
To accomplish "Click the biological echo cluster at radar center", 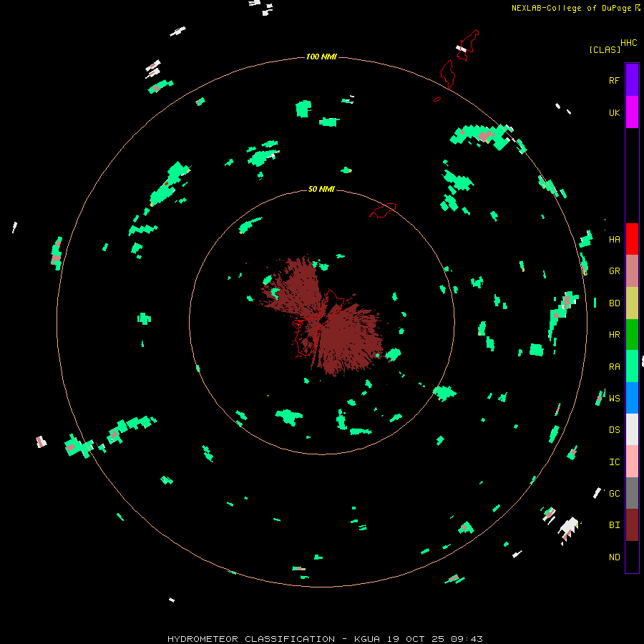I will click(x=323, y=315).
